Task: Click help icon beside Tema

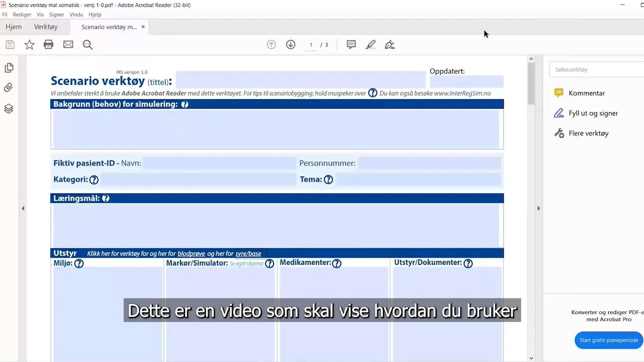Action: coord(328,180)
